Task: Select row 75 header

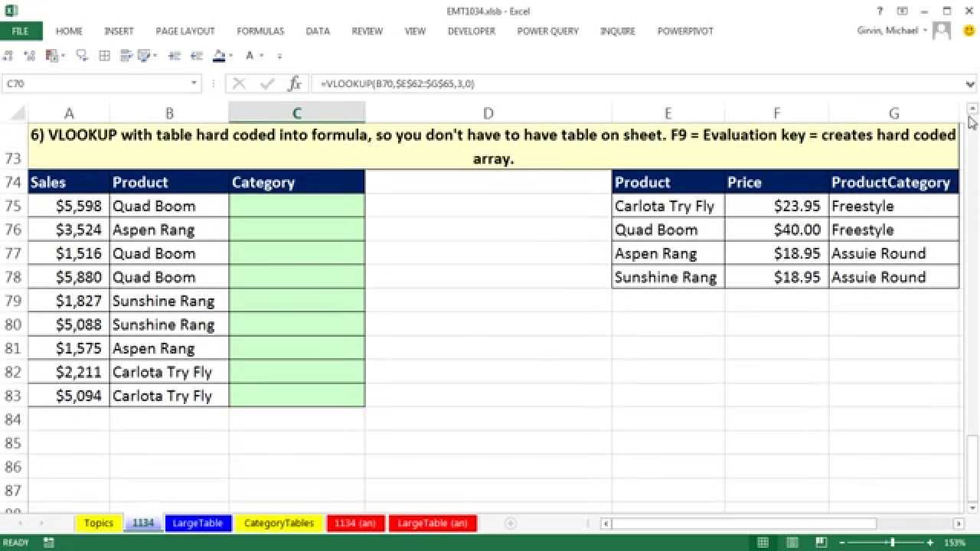Action: 13,206
